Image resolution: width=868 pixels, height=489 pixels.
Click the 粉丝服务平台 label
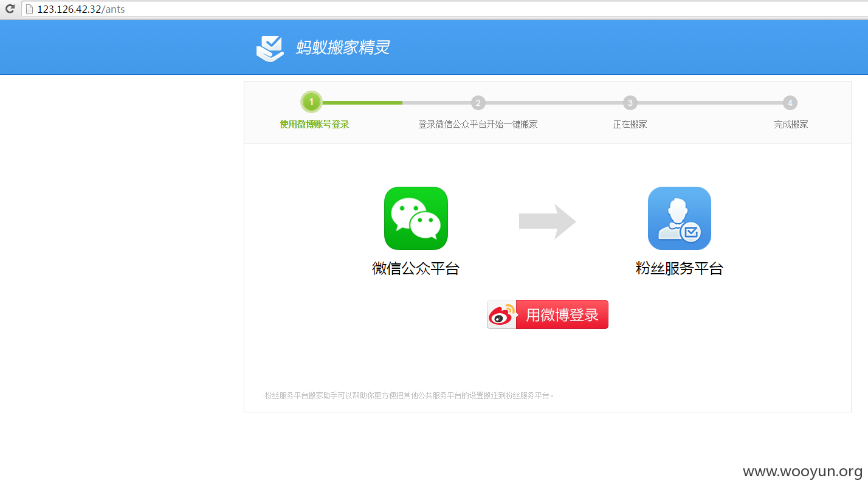[680, 268]
